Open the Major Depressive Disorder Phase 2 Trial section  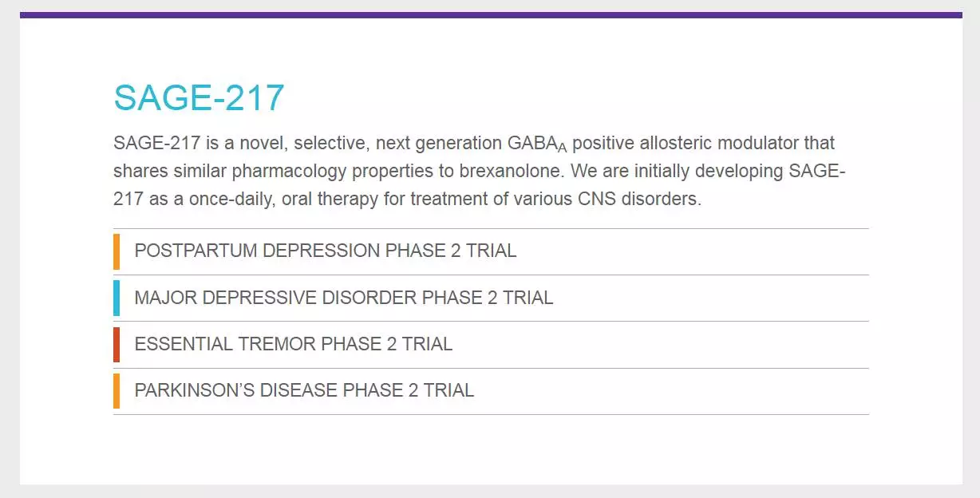tap(491, 298)
